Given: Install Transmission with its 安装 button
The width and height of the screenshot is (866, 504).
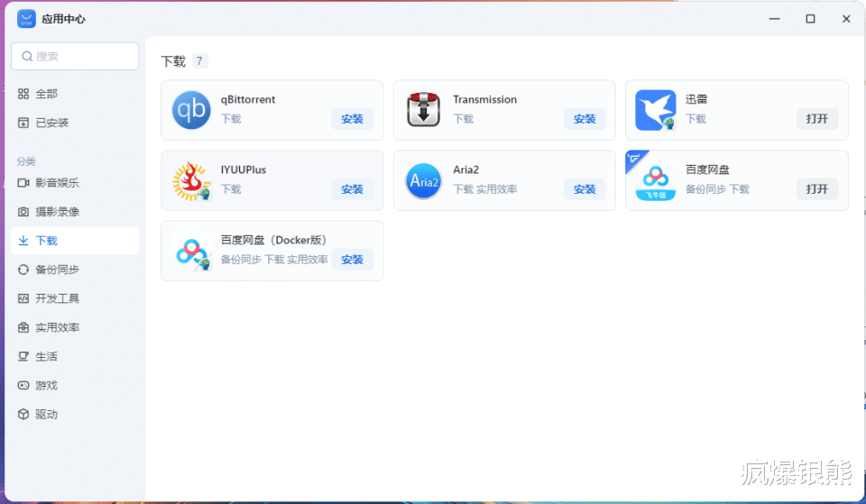Looking at the screenshot, I should point(585,119).
